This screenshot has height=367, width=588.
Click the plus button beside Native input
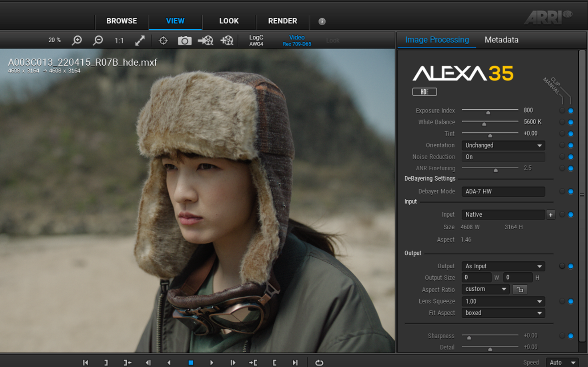point(551,215)
